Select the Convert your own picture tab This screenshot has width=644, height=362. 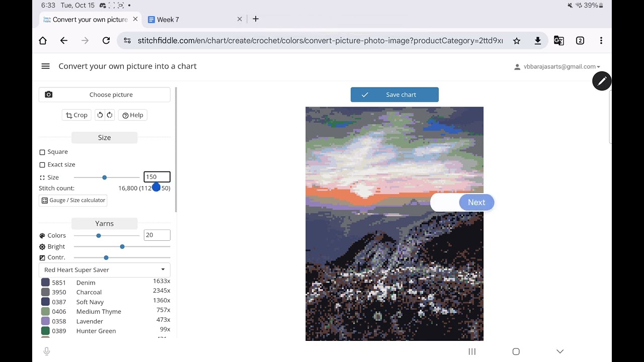tap(91, 20)
